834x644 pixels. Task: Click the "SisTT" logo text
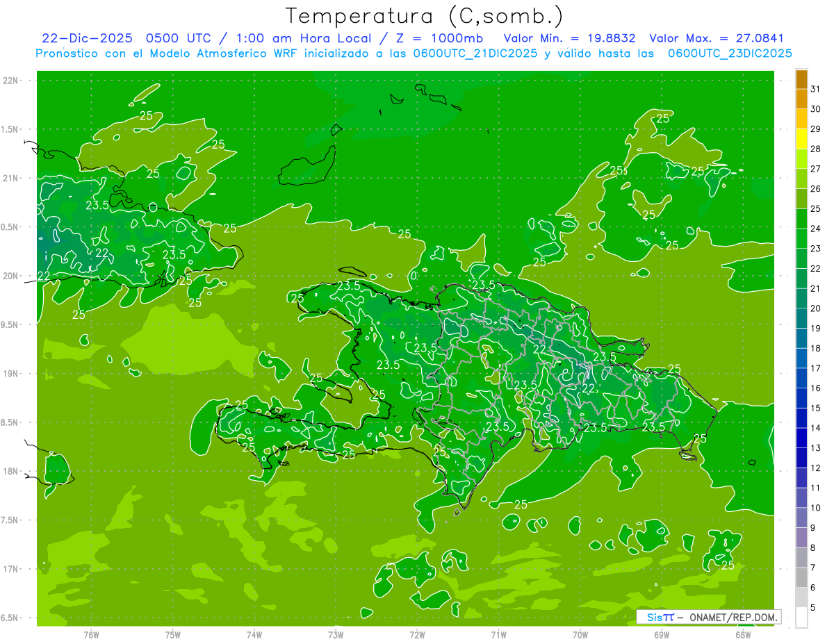pos(660,617)
